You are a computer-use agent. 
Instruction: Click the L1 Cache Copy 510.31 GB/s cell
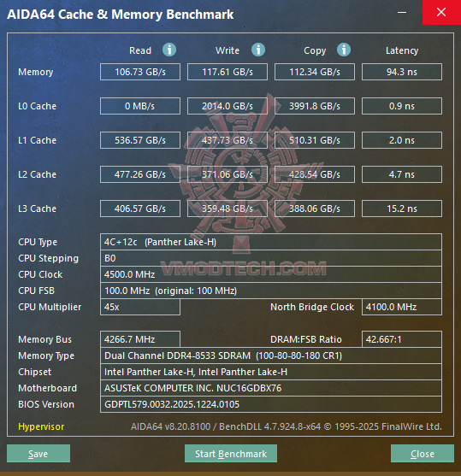(315, 140)
